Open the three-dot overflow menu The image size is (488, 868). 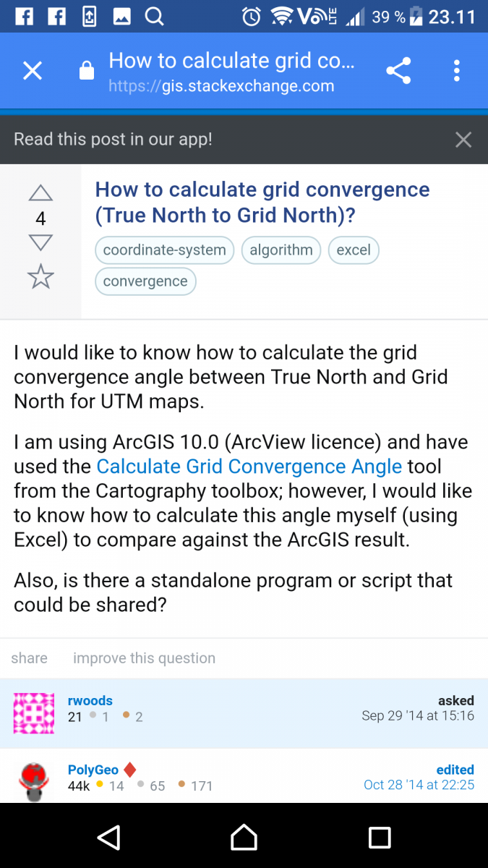click(456, 71)
